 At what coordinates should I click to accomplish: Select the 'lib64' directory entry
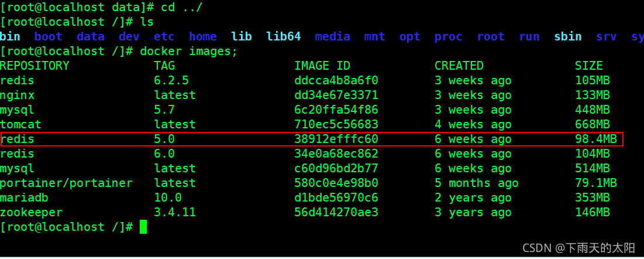(x=283, y=37)
